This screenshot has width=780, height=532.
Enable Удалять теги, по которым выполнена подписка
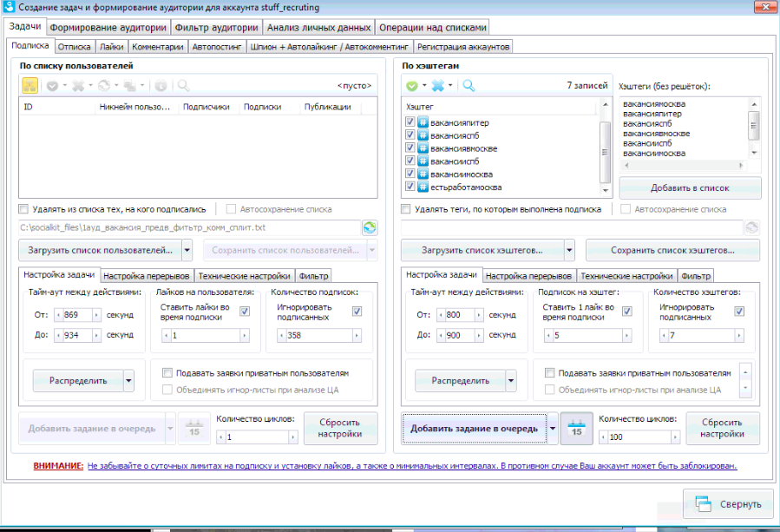(x=406, y=209)
